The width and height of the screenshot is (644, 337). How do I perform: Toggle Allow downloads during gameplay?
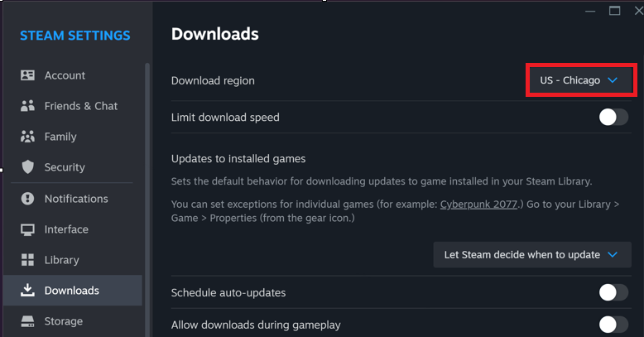tap(613, 325)
